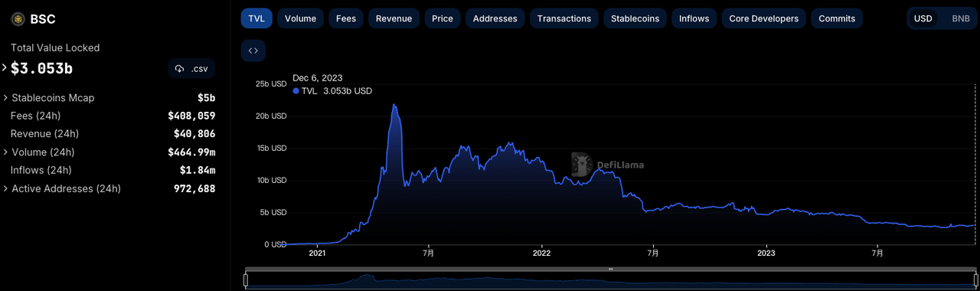Enable the Core Developers chart metric
The height and width of the screenshot is (291, 980).
click(x=763, y=18)
